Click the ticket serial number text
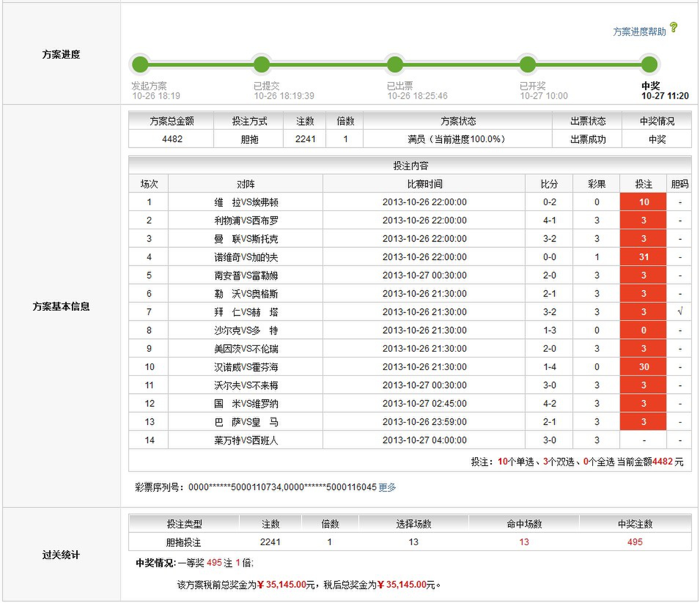Screen dimensions: 700x603 click(282, 487)
